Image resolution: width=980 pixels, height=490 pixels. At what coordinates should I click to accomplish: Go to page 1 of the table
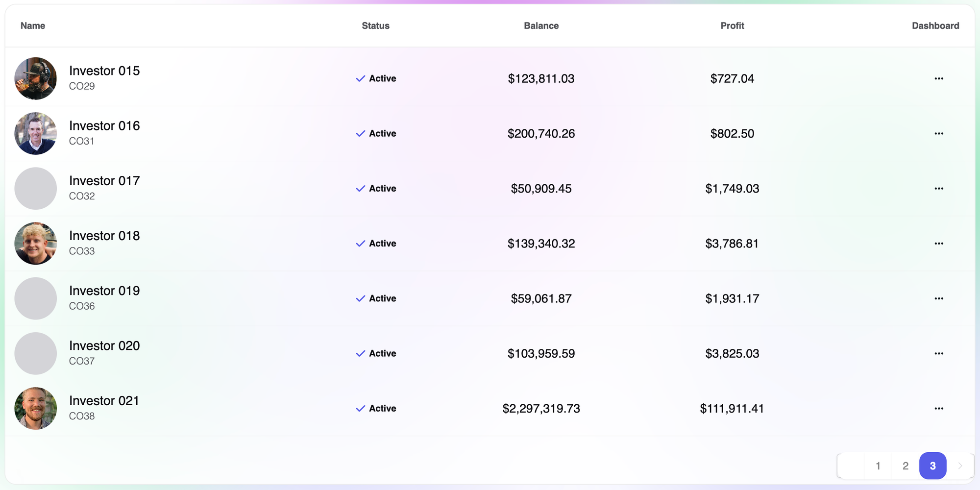pos(878,466)
